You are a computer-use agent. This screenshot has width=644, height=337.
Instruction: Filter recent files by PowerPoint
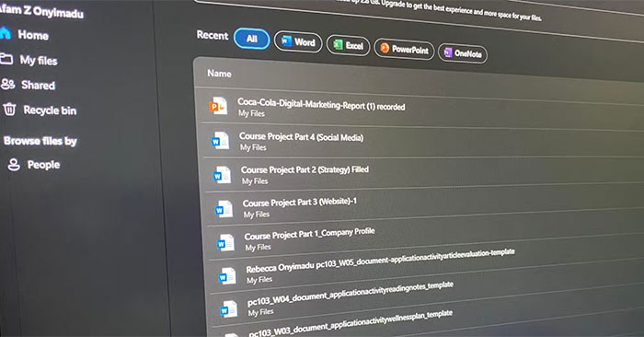(404, 50)
